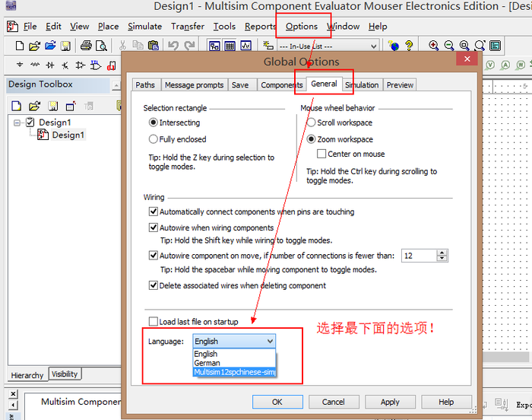
Task: Toggle Autowire when wiring components checkbox
Action: tap(154, 228)
